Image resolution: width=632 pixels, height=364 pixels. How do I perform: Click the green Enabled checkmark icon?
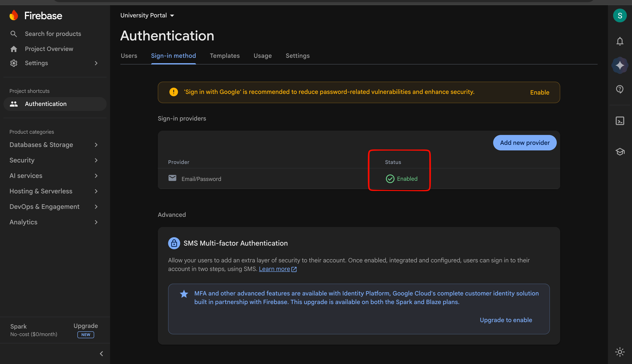[x=390, y=179]
